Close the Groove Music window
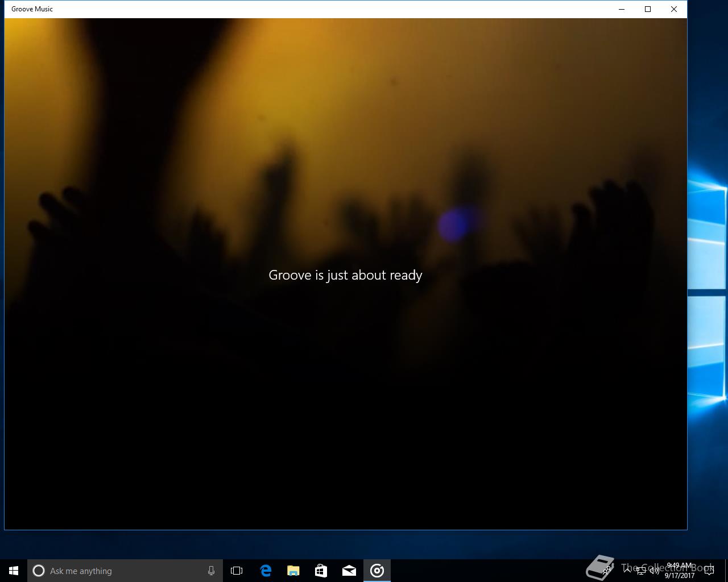Viewport: 728px width, 582px height. 674,9
